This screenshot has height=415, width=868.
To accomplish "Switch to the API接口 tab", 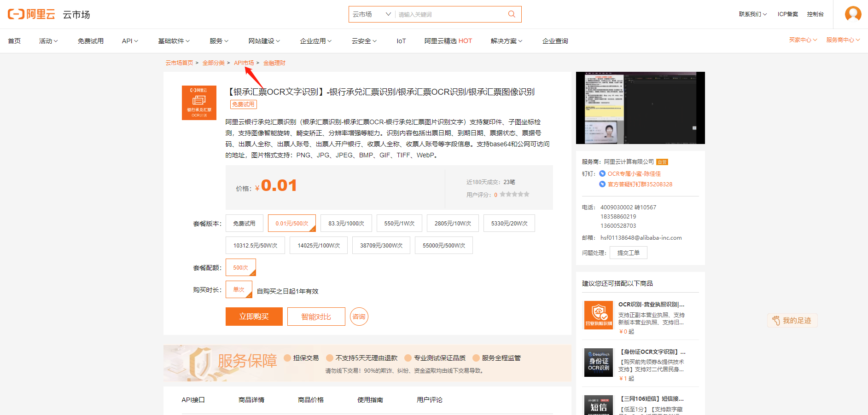I will click(x=193, y=400).
